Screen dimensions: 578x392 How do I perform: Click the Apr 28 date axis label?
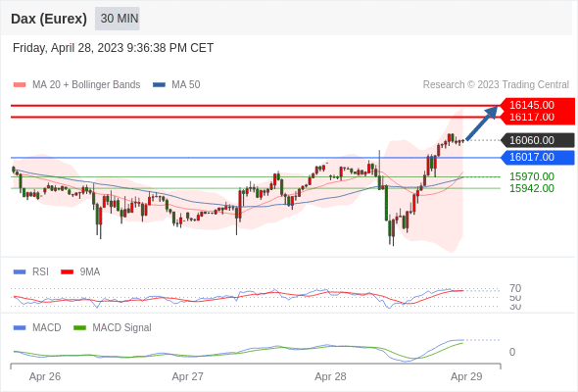tap(330, 376)
